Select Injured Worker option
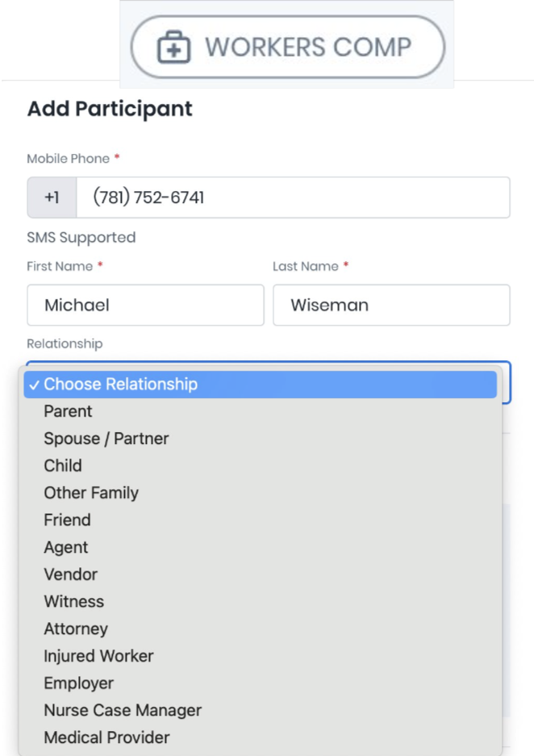Screen dimensions: 534x756 (98, 657)
